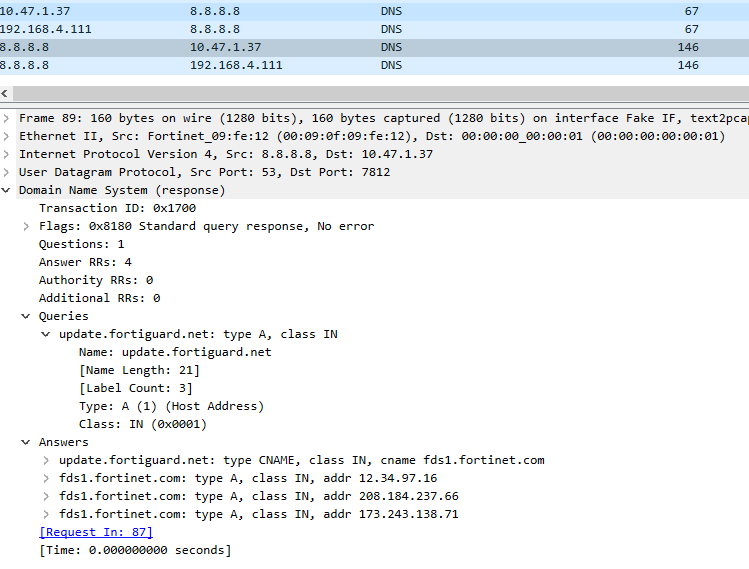Select the Name: update.fortiguard.net field
The image size is (749, 569).
pos(175,352)
